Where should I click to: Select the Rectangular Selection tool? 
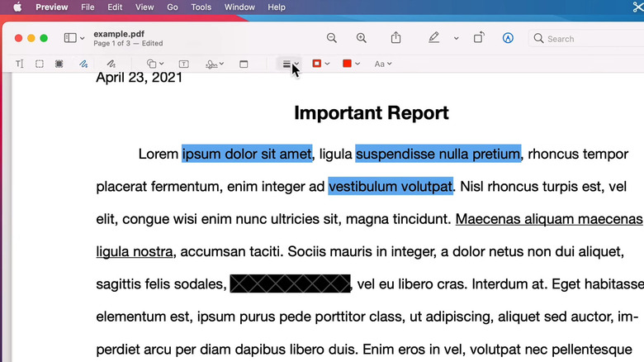[40, 64]
